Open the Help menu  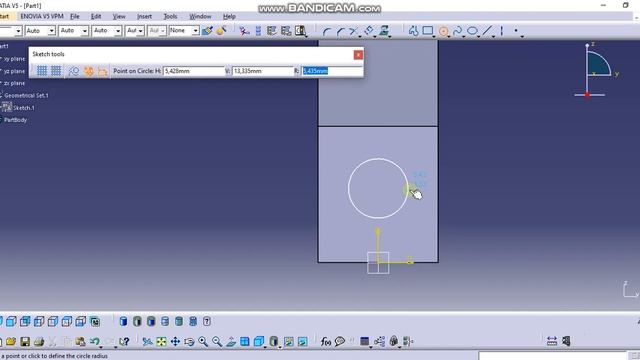pyautogui.click(x=229, y=16)
